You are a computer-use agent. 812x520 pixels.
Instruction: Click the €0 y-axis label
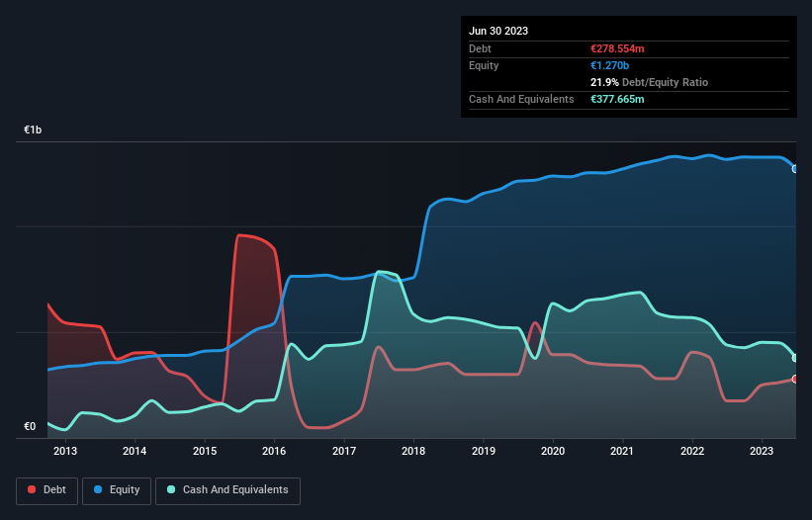click(30, 426)
